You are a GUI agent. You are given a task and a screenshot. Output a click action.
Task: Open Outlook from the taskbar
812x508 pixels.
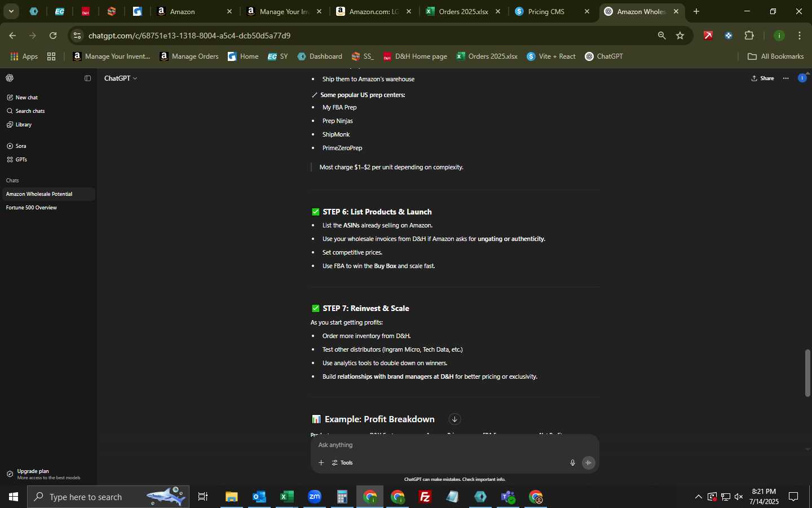[x=259, y=497]
